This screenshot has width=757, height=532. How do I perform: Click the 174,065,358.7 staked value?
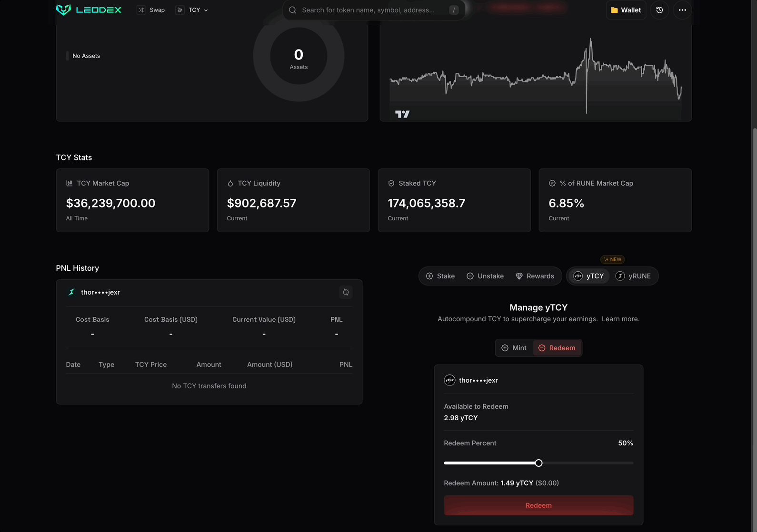point(427,203)
